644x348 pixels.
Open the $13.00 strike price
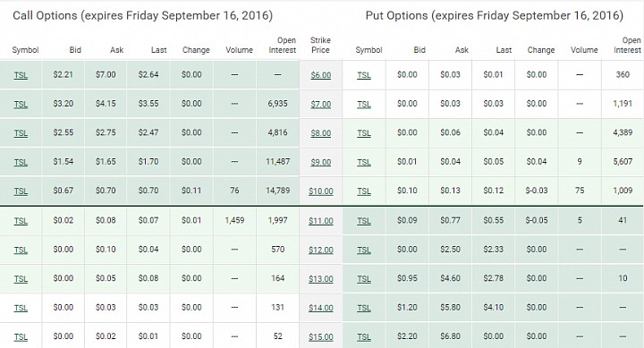click(321, 279)
